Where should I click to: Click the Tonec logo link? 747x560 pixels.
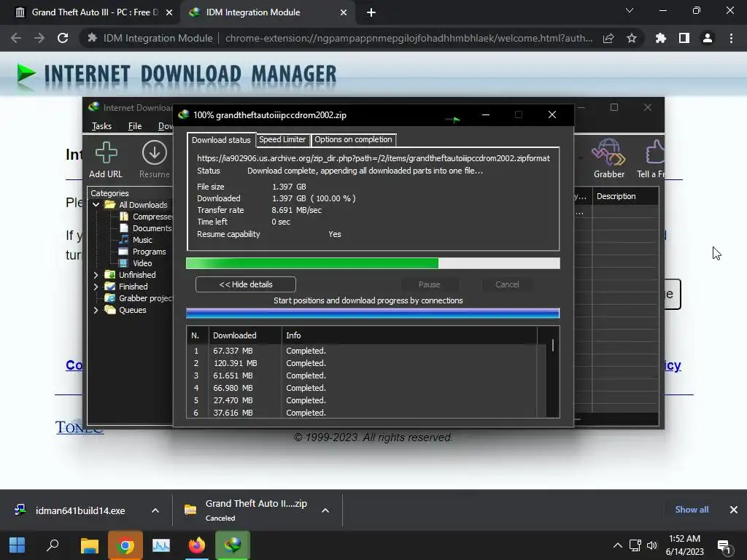79,427
